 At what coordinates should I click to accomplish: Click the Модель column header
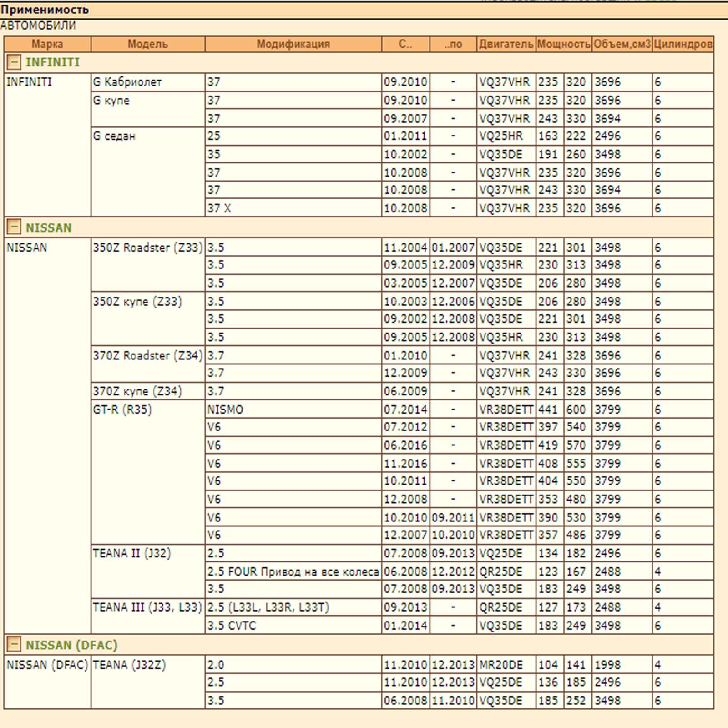147,44
